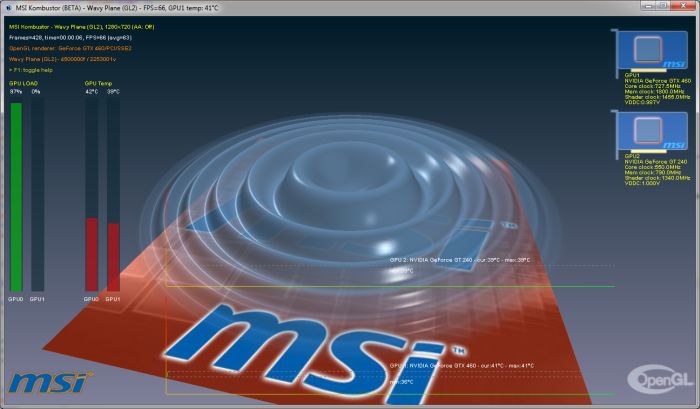
Task: Click the green GPU0 load bar
Action: [x=16, y=197]
